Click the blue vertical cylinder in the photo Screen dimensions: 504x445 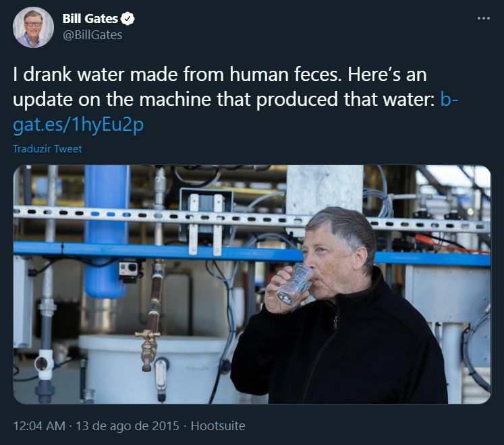[x=106, y=229]
